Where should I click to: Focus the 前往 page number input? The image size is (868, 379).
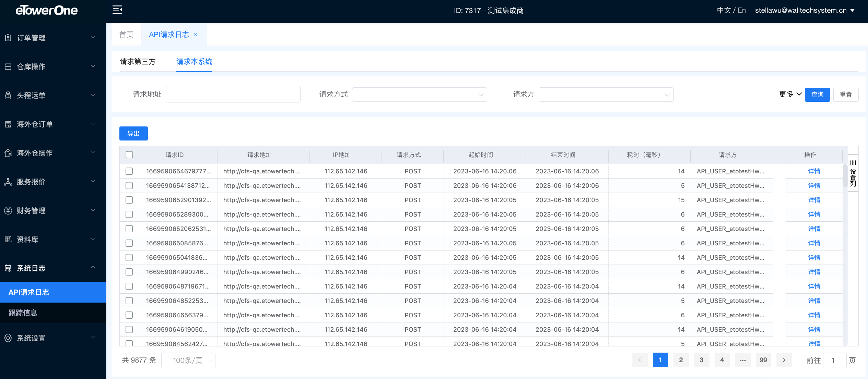(x=834, y=360)
